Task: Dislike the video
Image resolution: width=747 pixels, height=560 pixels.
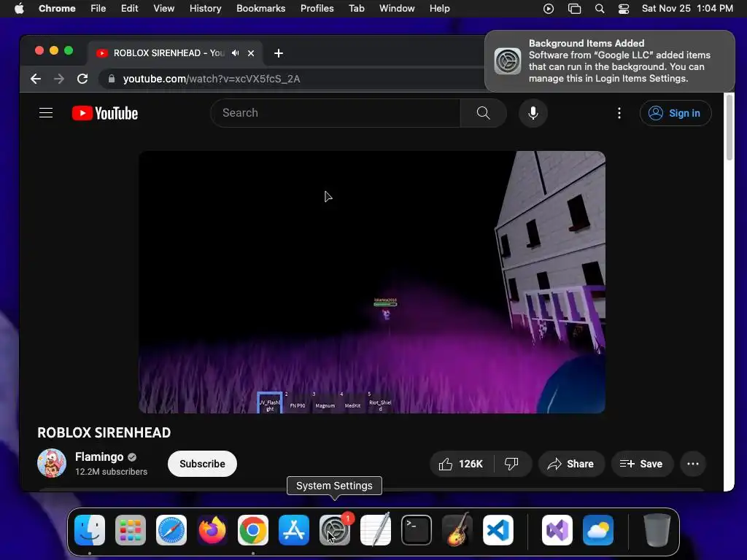Action: (x=511, y=464)
